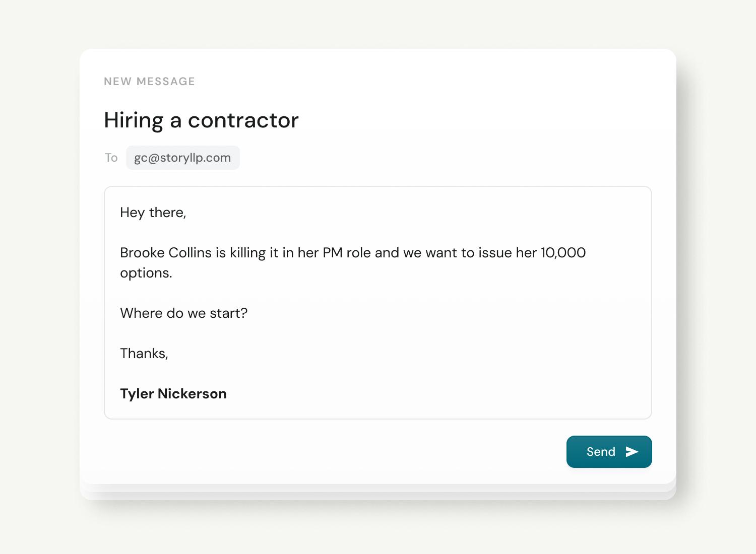This screenshot has width=756, height=554.
Task: Click the 'Thanks,' closing line
Action: (144, 354)
